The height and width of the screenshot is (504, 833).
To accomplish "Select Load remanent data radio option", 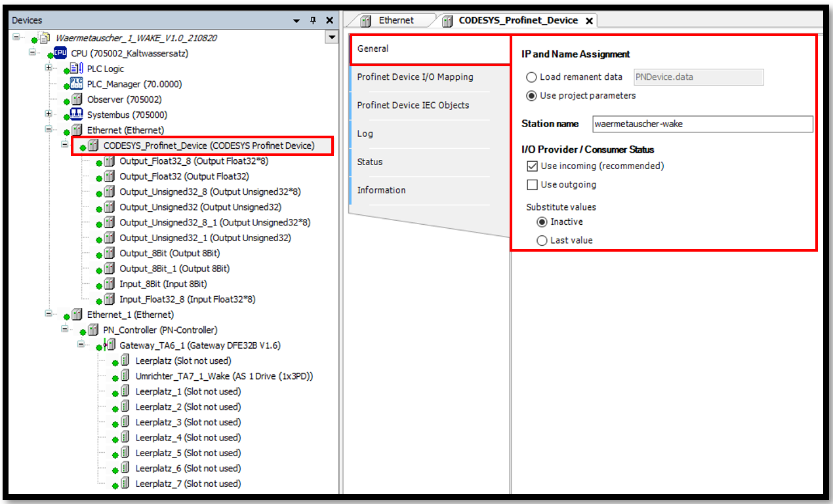I will pos(532,77).
